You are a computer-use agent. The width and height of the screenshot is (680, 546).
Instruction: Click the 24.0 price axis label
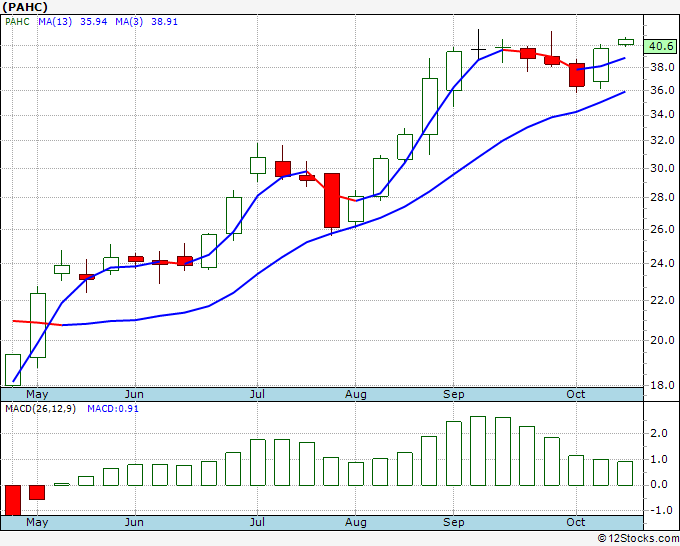tap(662, 263)
